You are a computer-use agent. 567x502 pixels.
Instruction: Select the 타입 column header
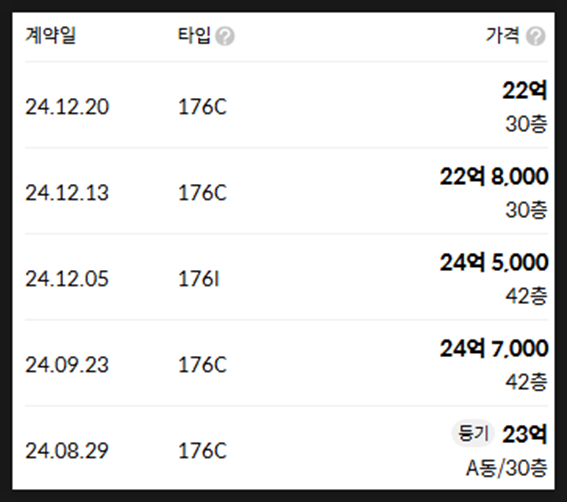194,35
